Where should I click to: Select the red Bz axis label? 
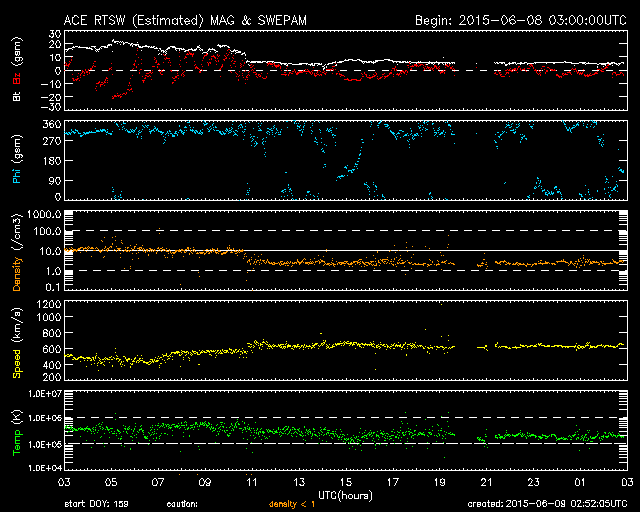pos(16,77)
